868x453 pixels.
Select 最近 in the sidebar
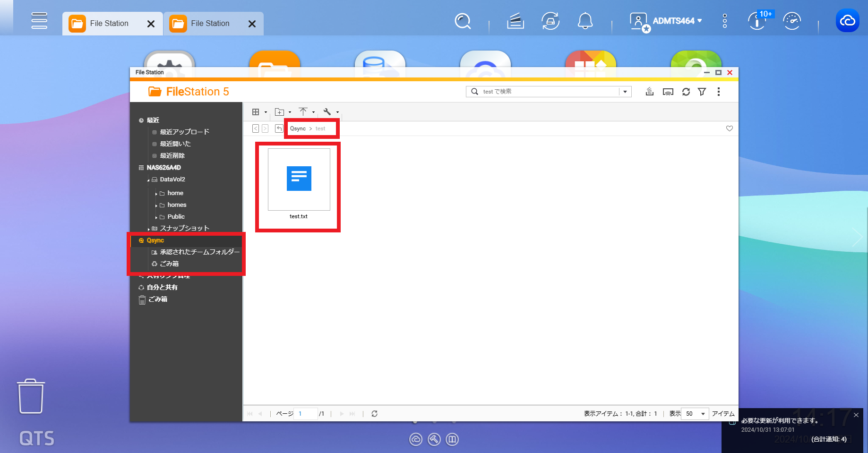click(153, 120)
